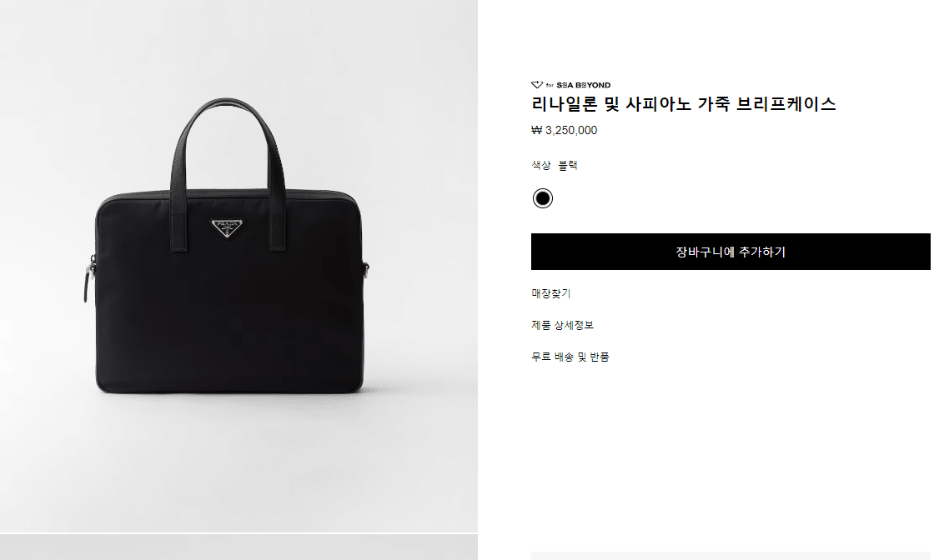The height and width of the screenshot is (560, 949).
Task: Click the ₩ 3,250,000 price text
Action: click(564, 130)
